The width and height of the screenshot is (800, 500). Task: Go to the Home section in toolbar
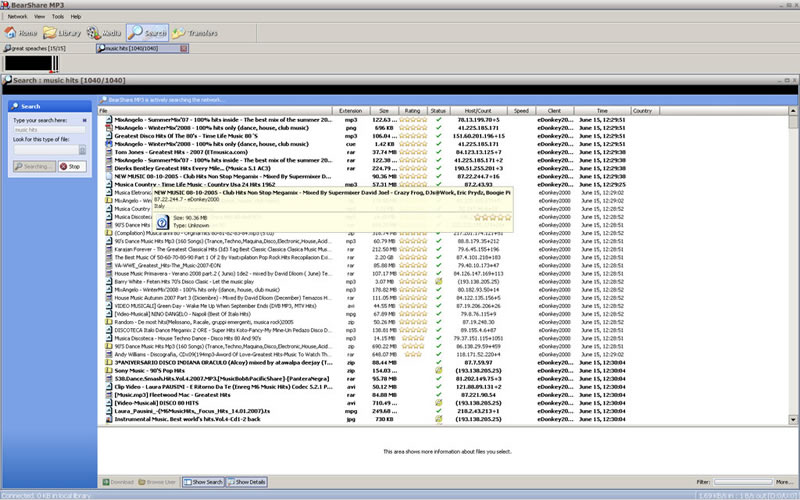pyautogui.click(x=21, y=33)
